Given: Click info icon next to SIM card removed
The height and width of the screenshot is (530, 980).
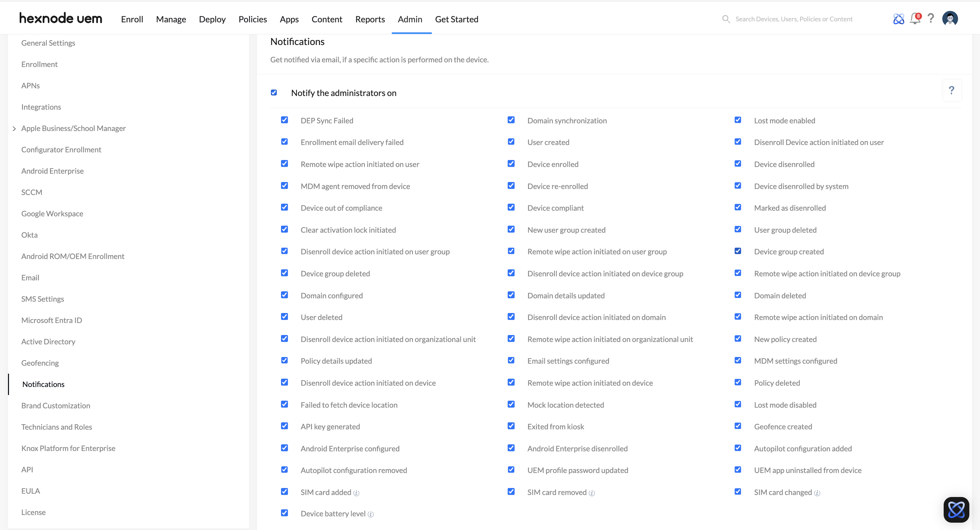Looking at the screenshot, I should pos(592,493).
